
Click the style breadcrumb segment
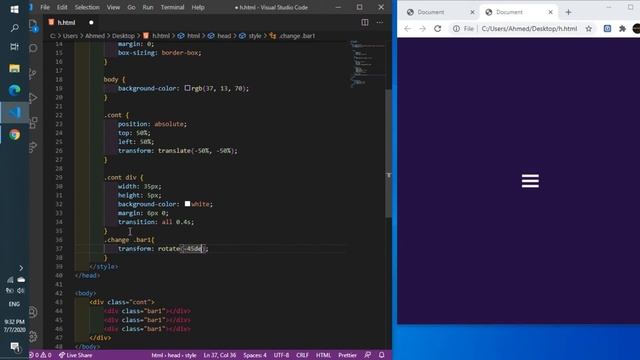pyautogui.click(x=251, y=36)
